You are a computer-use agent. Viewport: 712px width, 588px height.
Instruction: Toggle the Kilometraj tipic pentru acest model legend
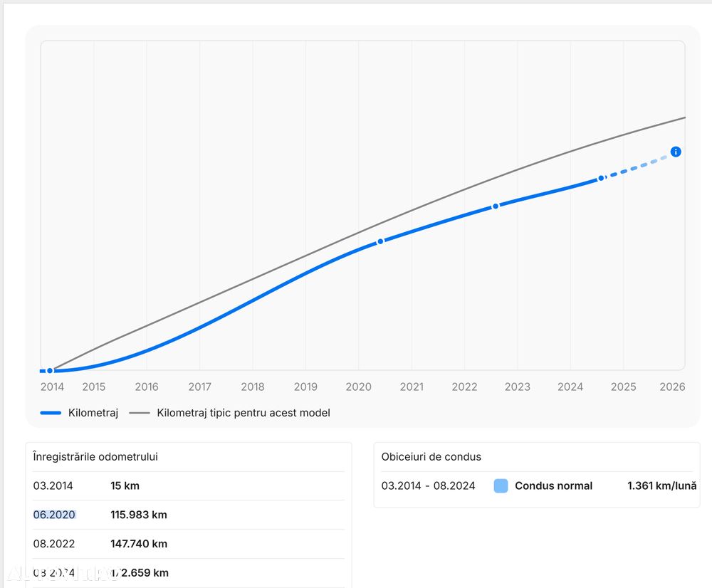coord(230,413)
